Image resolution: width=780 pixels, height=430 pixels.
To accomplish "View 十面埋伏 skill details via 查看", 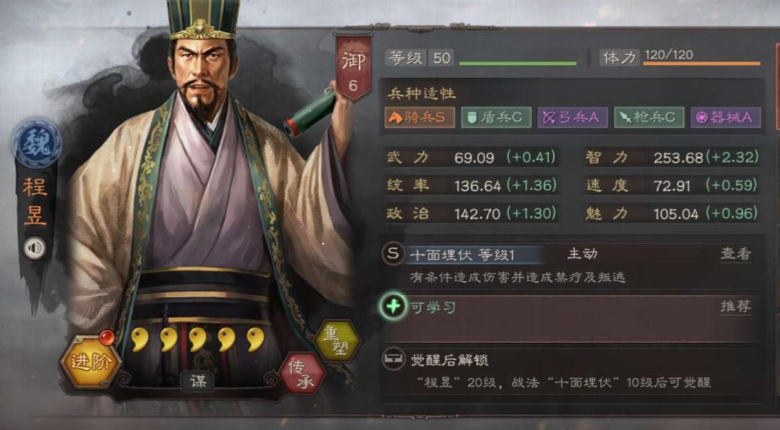I will 736,254.
